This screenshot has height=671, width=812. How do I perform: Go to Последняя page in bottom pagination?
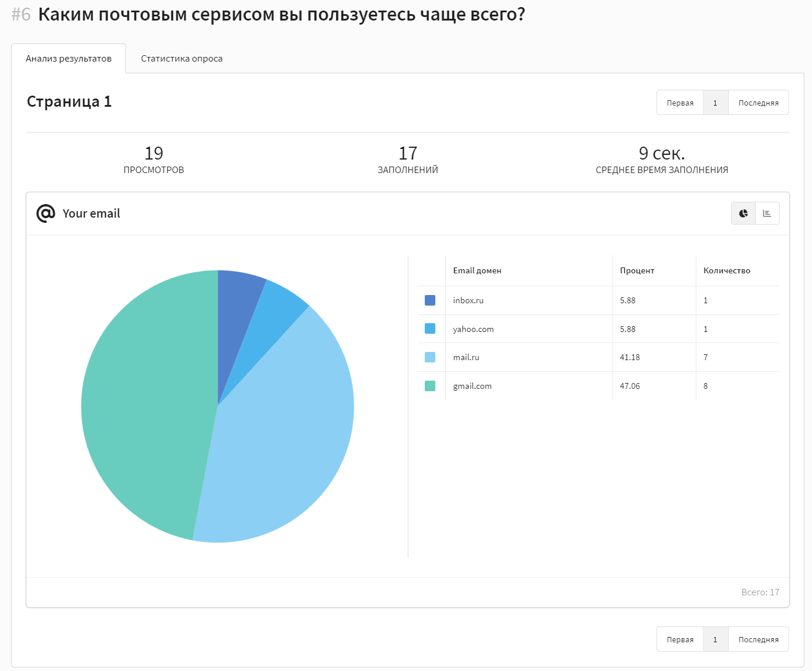pyautogui.click(x=759, y=639)
